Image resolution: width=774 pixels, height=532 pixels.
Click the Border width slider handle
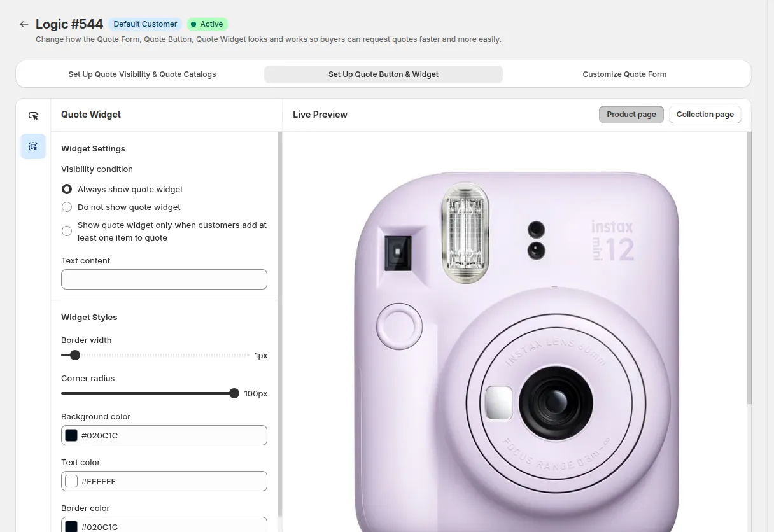click(75, 355)
